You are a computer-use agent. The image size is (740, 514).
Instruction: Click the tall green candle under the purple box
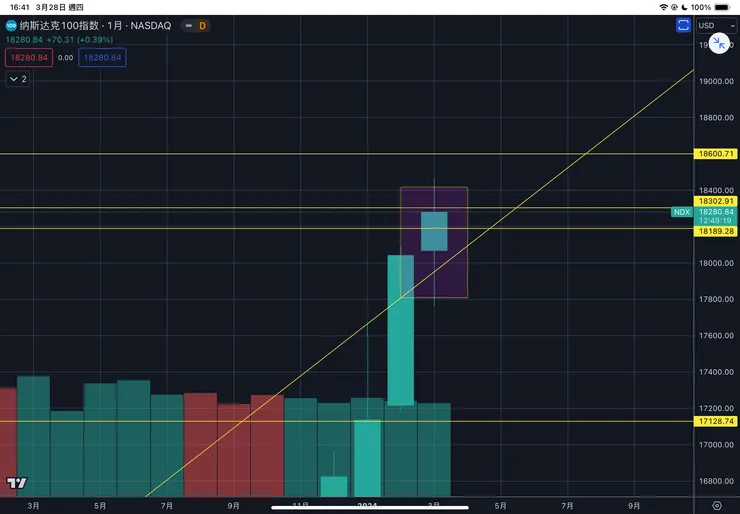pos(401,330)
